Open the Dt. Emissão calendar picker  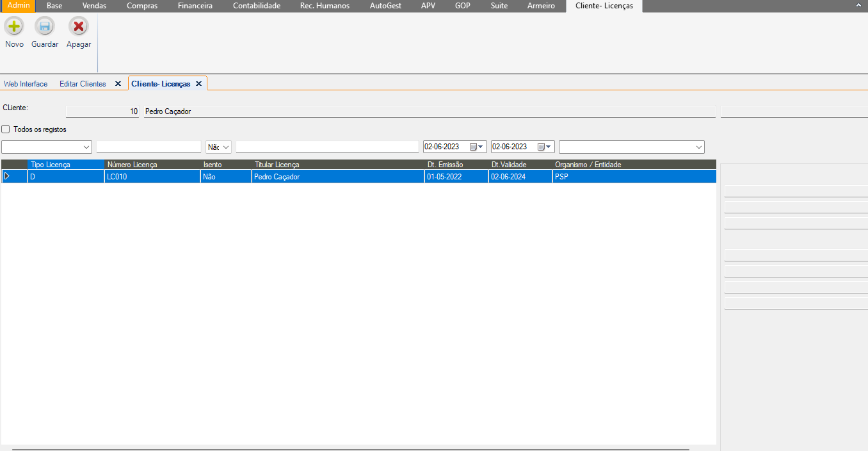477,147
